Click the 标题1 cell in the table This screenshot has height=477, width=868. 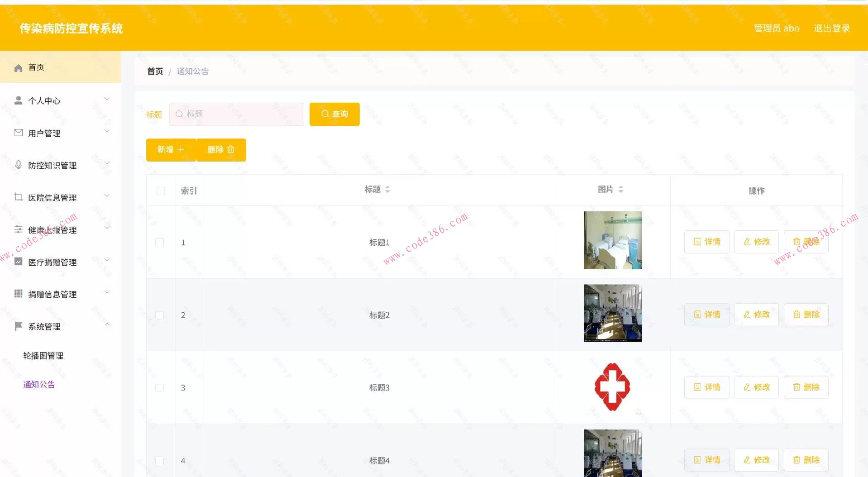click(x=379, y=243)
